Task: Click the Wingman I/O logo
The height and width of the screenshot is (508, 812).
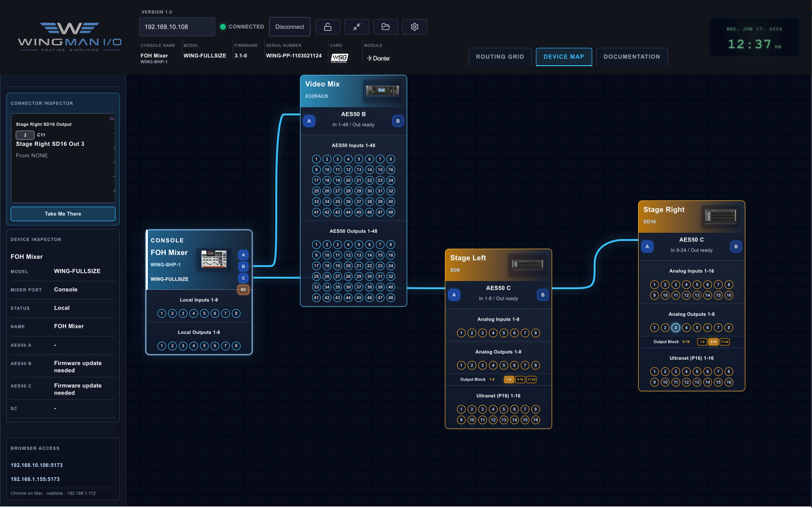Action: [x=70, y=37]
